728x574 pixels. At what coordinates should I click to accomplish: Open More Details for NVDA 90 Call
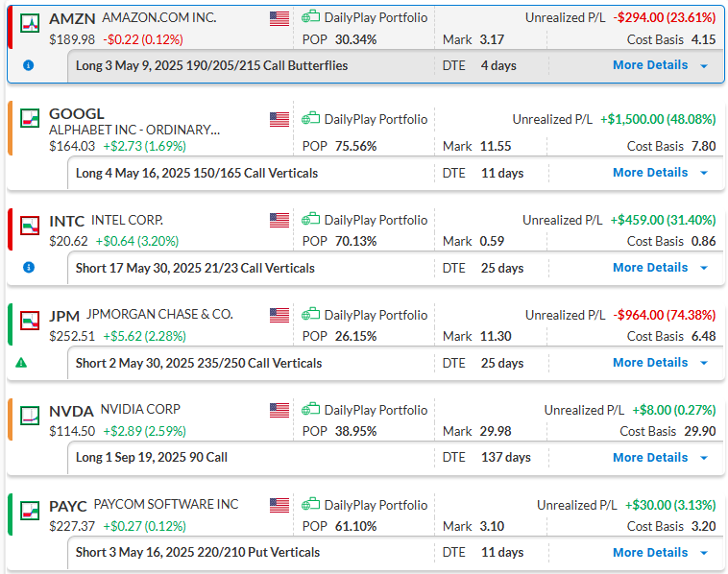click(650, 458)
